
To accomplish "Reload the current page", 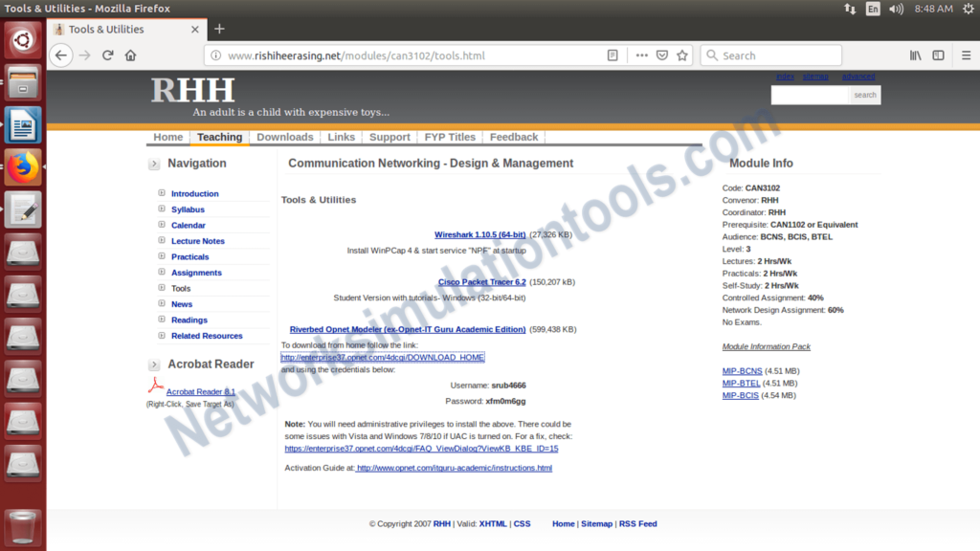I will click(107, 55).
